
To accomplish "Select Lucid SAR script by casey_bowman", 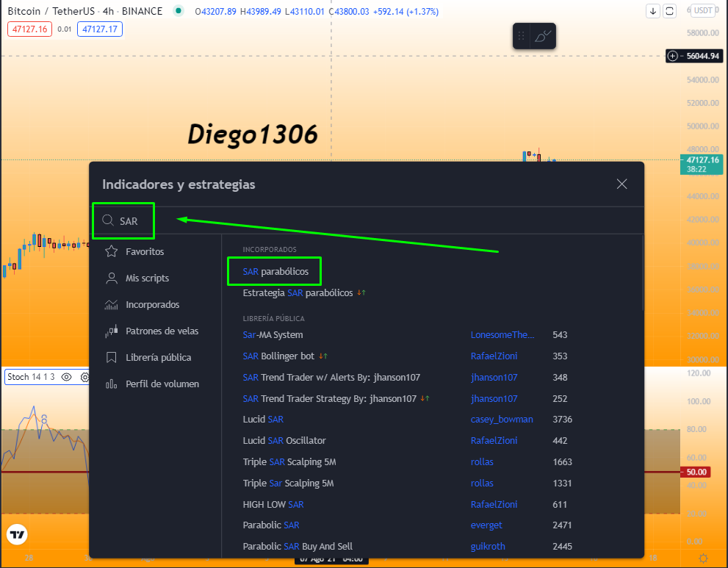I will (x=263, y=419).
